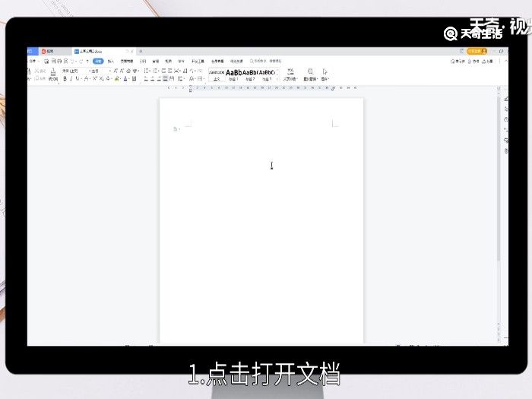
Task: Apply subscript formatting
Action: click(101, 79)
